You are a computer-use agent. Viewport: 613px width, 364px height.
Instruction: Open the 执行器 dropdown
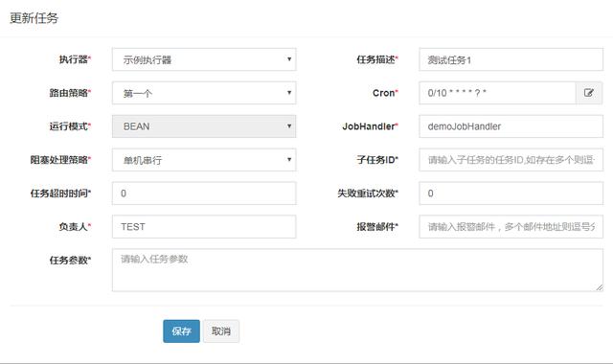[x=204, y=59]
